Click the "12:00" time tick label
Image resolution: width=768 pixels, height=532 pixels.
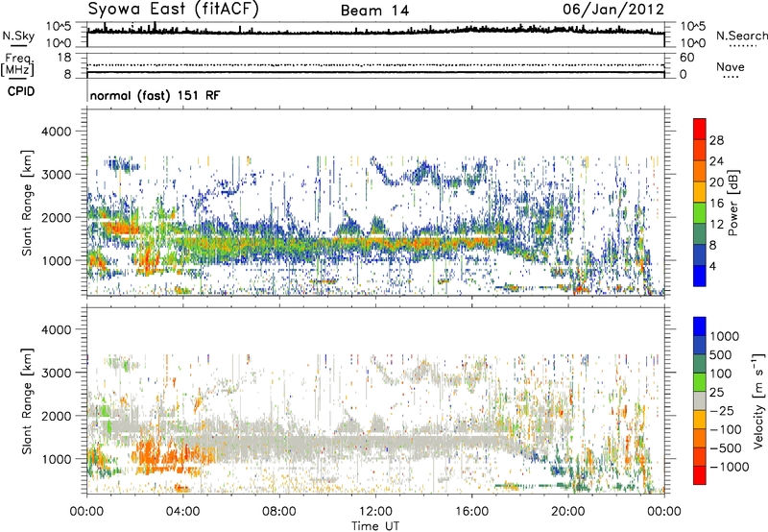click(x=375, y=512)
